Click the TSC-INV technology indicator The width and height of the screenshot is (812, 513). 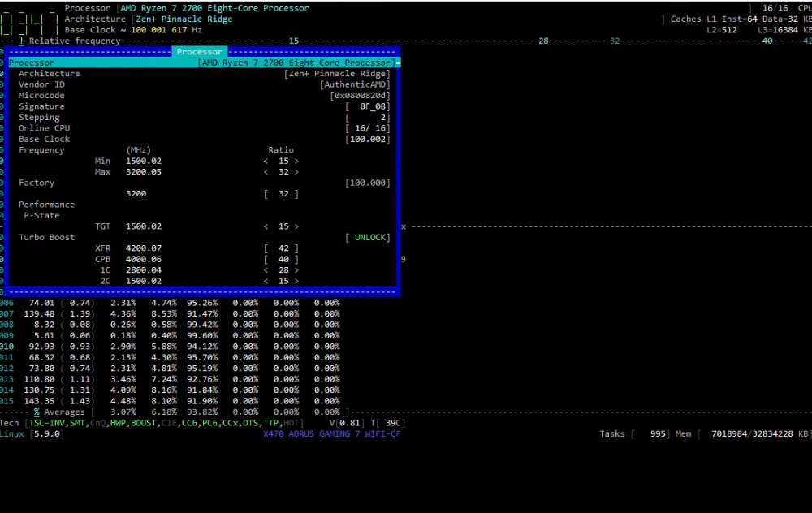(x=46, y=423)
